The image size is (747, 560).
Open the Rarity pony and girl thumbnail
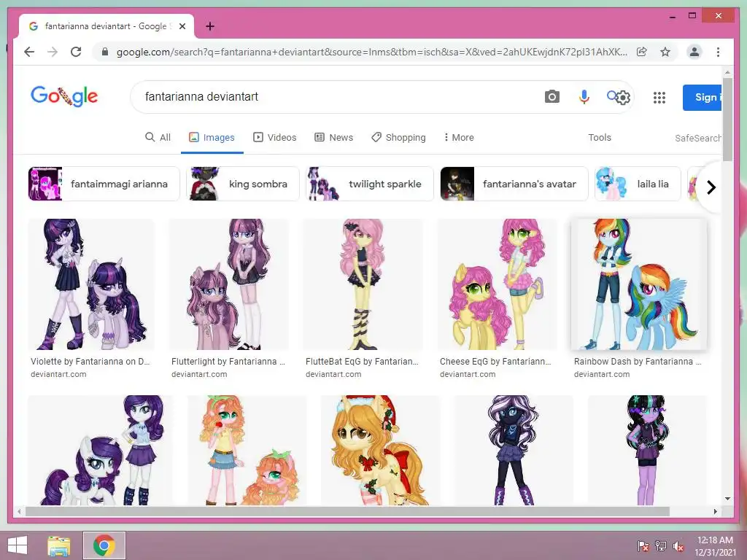(x=100, y=450)
